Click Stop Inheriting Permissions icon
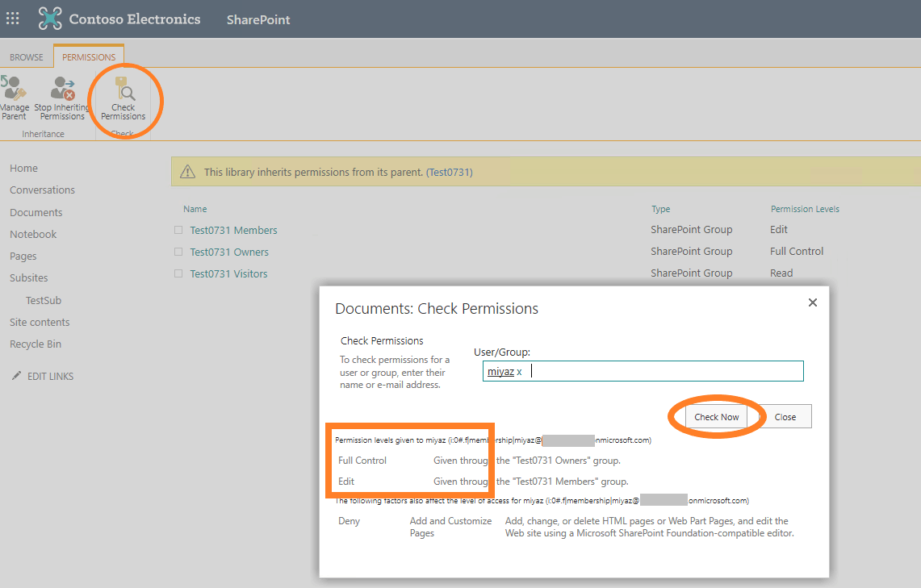921x588 pixels. click(x=62, y=88)
